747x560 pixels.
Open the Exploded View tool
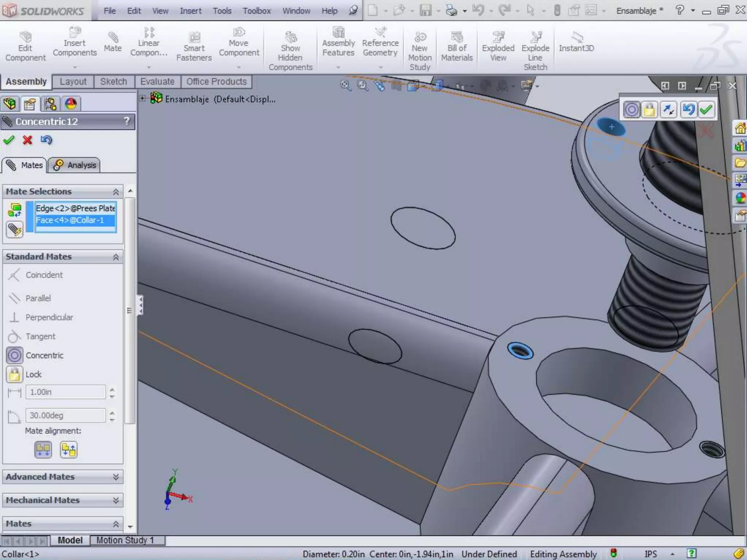coord(498,38)
